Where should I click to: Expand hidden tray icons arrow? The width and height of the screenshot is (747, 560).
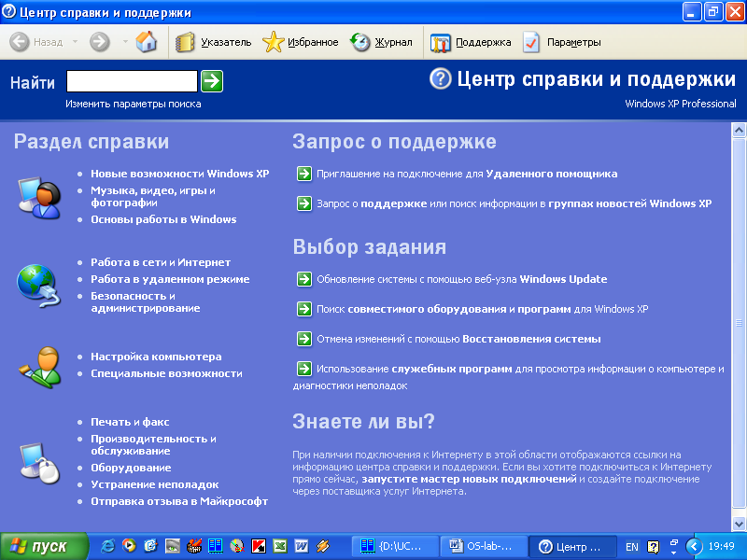(x=694, y=546)
